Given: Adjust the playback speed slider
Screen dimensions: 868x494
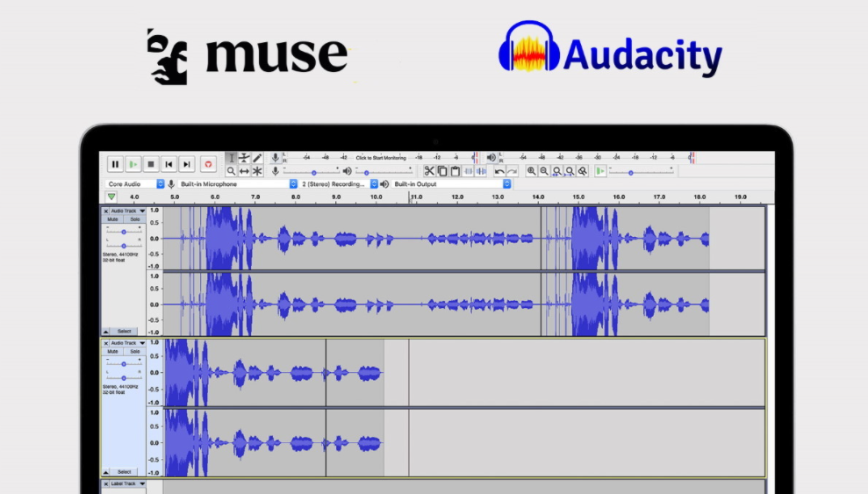Looking at the screenshot, I should click(x=641, y=171).
